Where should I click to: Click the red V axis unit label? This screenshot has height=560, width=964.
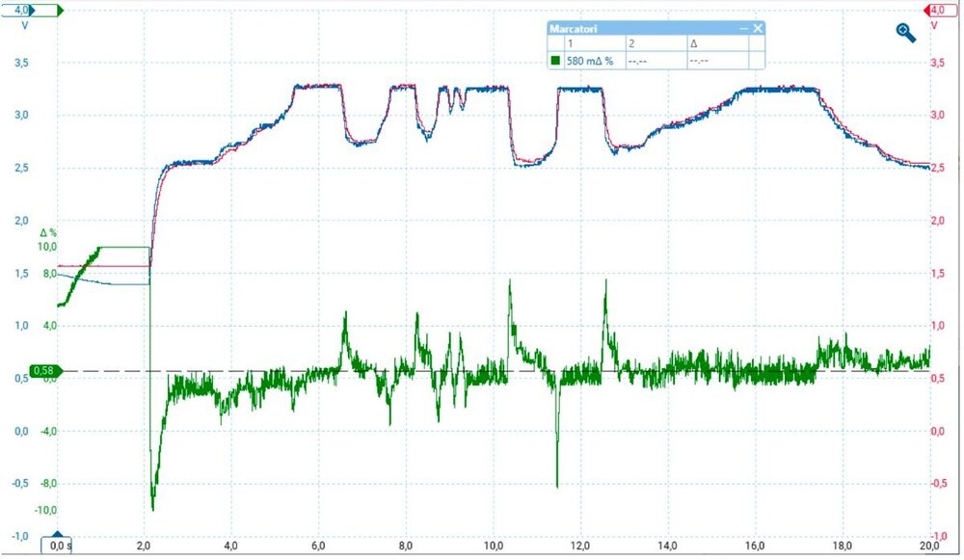(933, 26)
